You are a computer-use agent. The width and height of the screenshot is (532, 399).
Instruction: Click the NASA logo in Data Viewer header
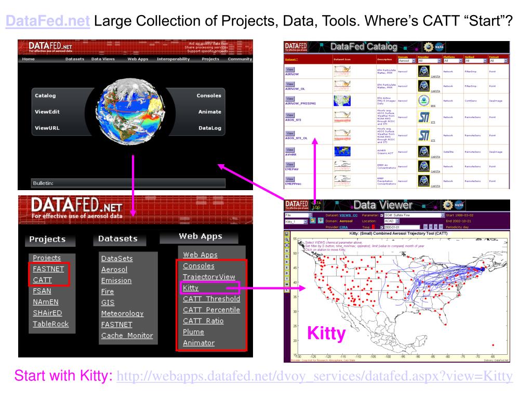pos(459,205)
